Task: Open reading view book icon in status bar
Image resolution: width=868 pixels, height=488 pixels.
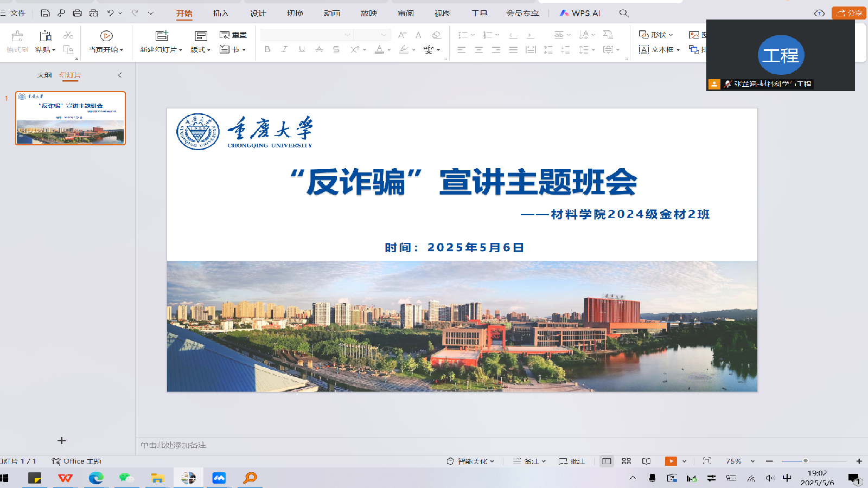Action: pyautogui.click(x=646, y=461)
